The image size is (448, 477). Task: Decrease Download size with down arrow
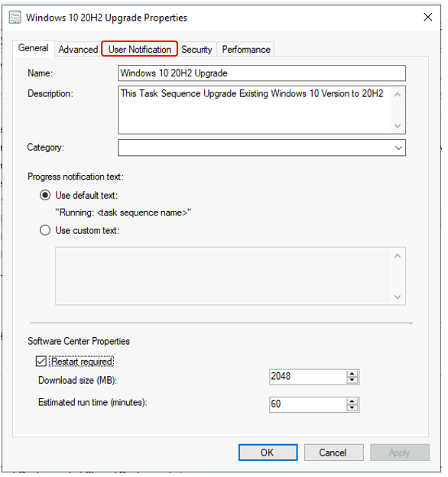[x=352, y=381]
